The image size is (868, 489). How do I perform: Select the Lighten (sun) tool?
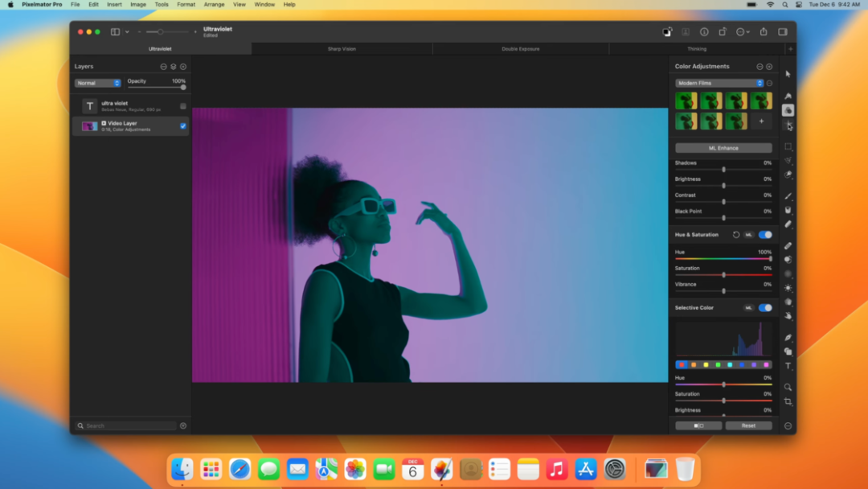point(788,288)
